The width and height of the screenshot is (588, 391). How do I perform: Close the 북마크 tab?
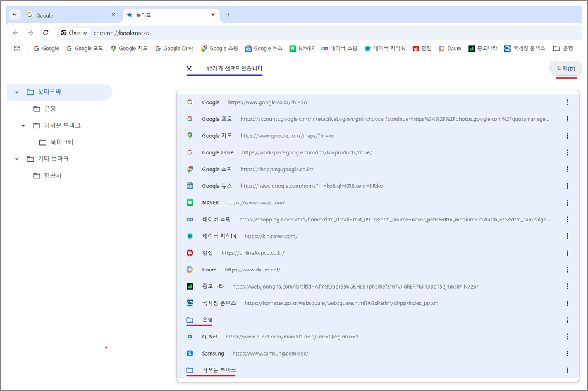click(213, 15)
